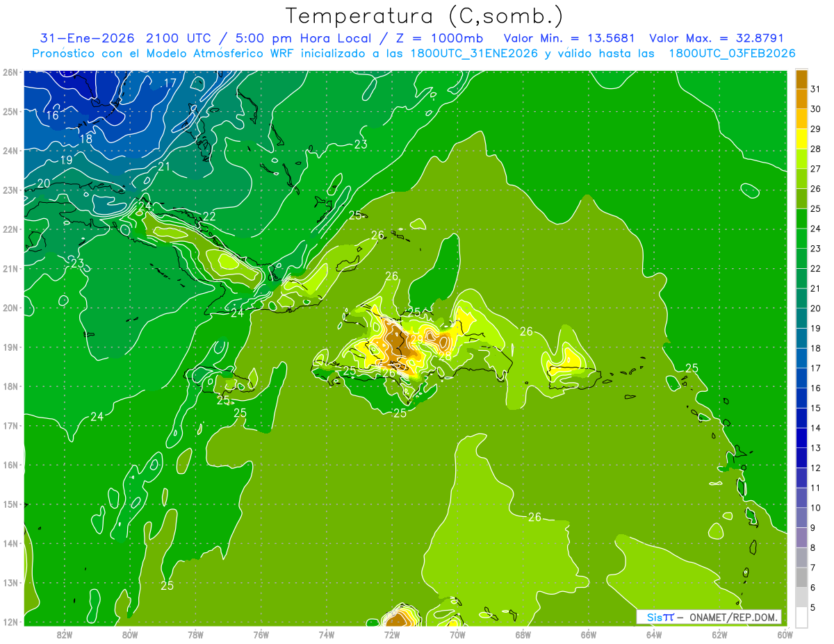Viewport: 834px width, 644px height.
Task: Click the "82W" longitude axis label
Action: click(x=65, y=634)
